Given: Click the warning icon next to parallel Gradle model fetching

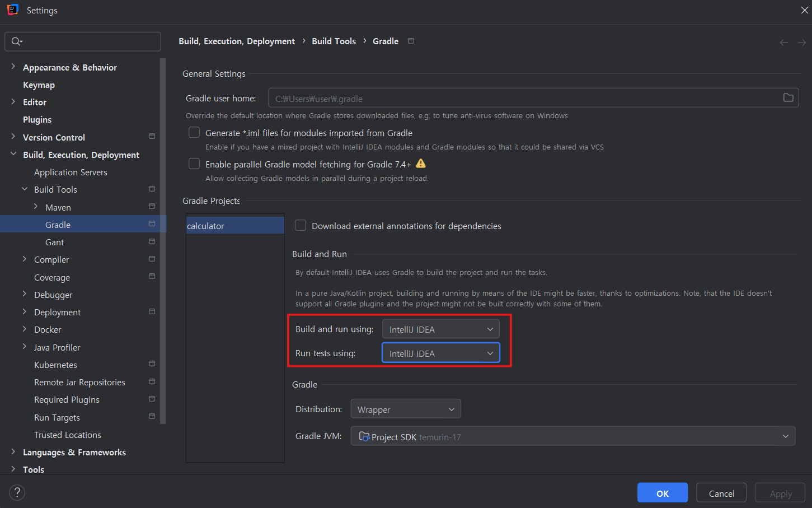Looking at the screenshot, I should point(421,164).
